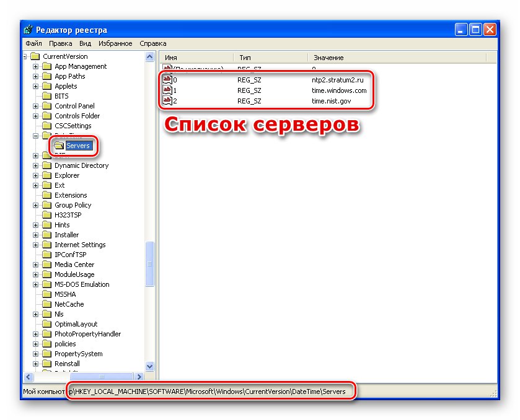Image resolution: width=520 pixels, height=420 pixels.
Task: Expand the App Paths key
Action: (x=35, y=77)
